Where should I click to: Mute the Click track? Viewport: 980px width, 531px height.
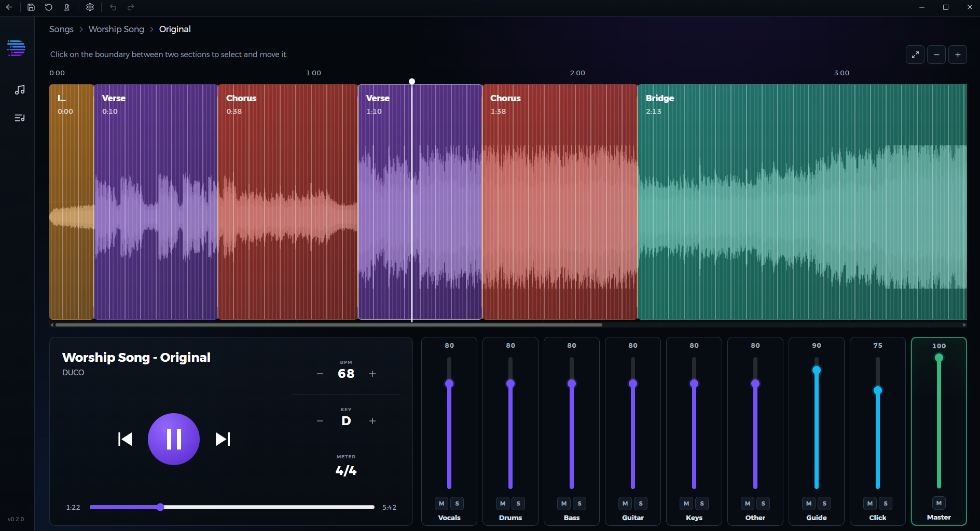pos(870,503)
